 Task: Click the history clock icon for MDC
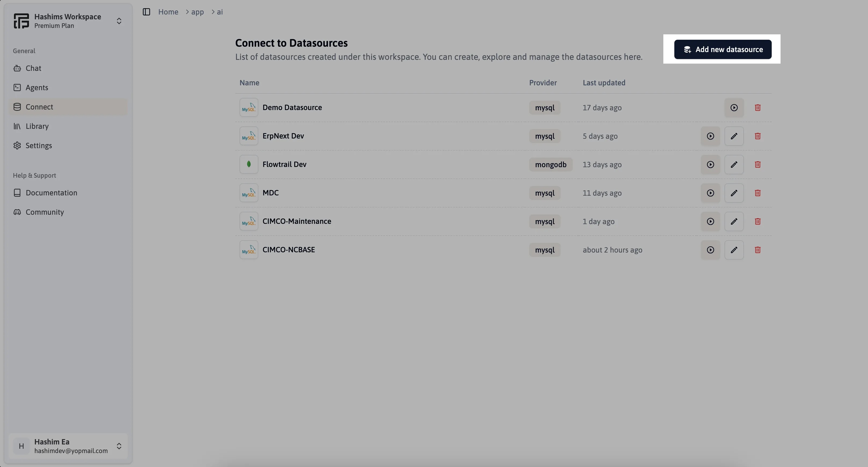tap(711, 193)
